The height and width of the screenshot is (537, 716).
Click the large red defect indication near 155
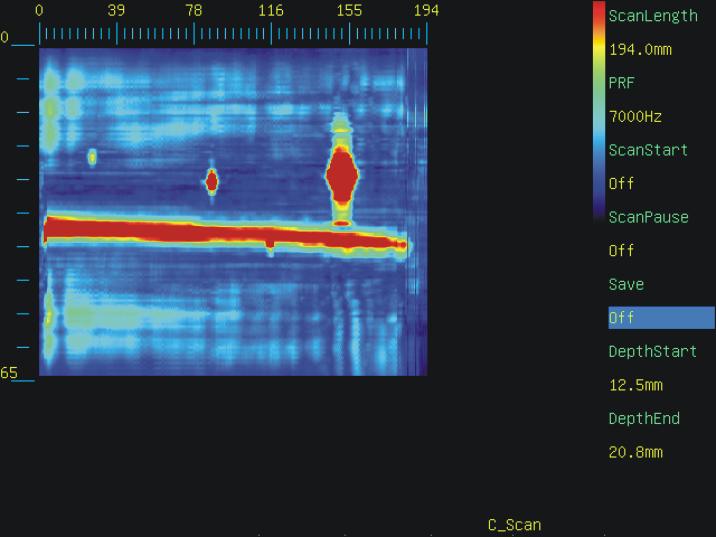(x=342, y=176)
